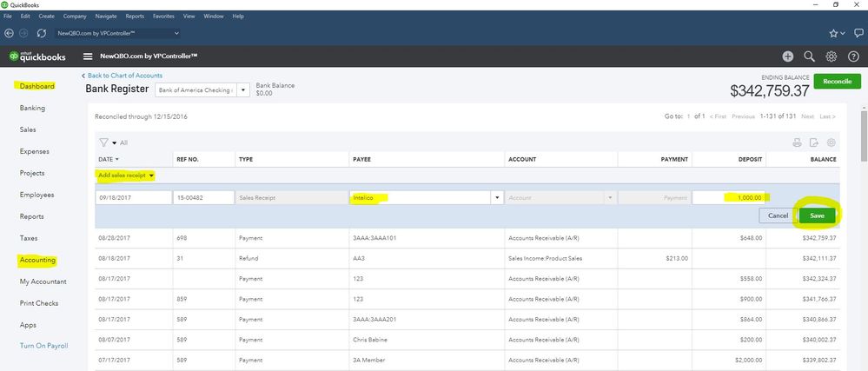The height and width of the screenshot is (371, 868).
Task: Open the Reports menu in menu bar
Action: click(x=135, y=16)
